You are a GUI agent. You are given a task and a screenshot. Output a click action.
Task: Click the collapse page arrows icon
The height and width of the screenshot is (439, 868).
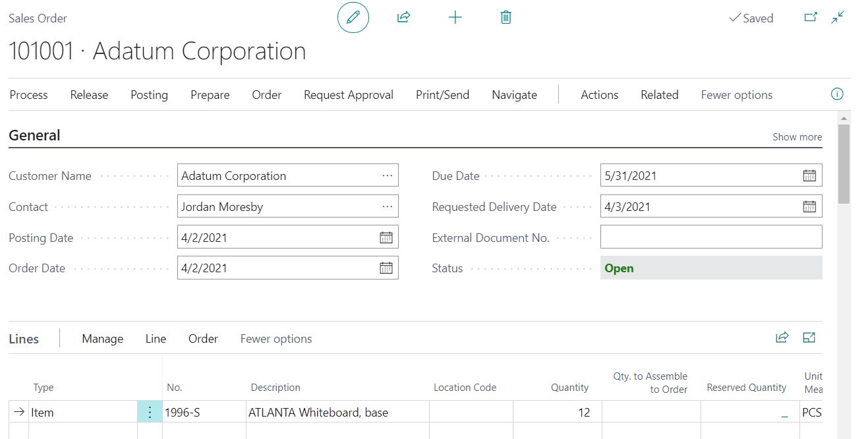point(838,18)
